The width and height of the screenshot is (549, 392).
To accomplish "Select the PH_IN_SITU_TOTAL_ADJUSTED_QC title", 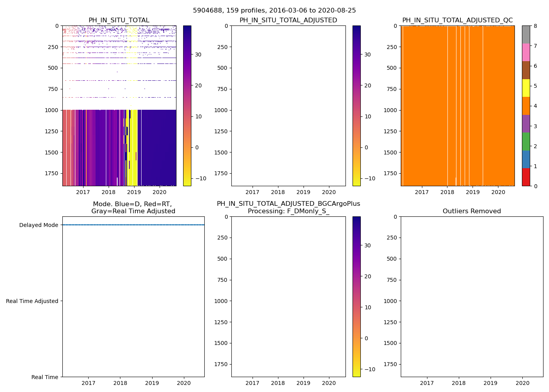I will [x=457, y=20].
